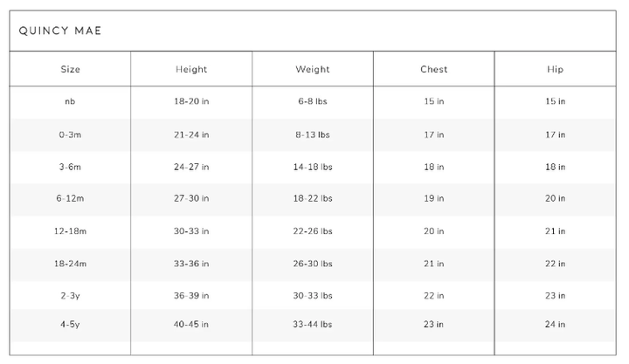The image size is (629, 364).
Task: Select the 33-44 lbs weight cell
Action: pos(314,325)
